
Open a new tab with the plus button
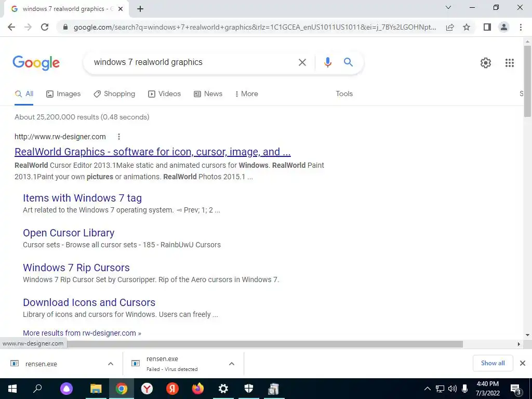coord(140,9)
